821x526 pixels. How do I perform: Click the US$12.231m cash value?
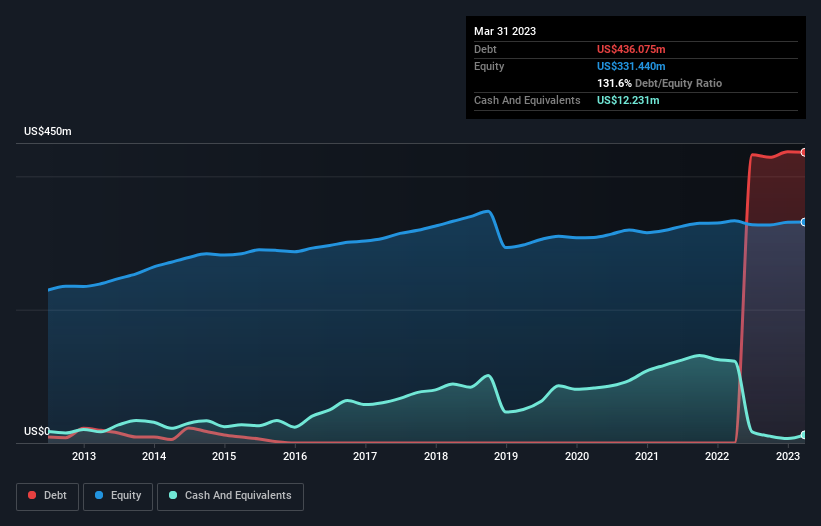coord(628,100)
